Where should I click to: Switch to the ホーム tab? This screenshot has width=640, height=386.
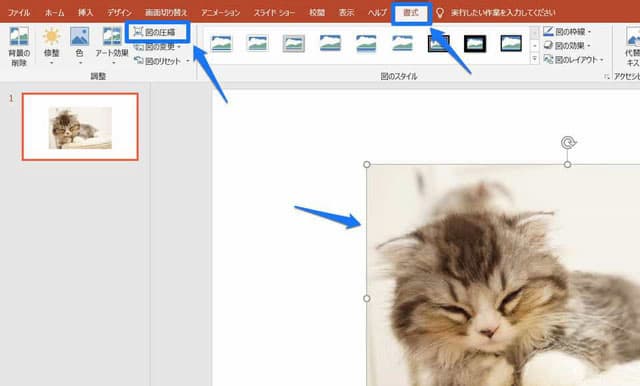pos(54,13)
